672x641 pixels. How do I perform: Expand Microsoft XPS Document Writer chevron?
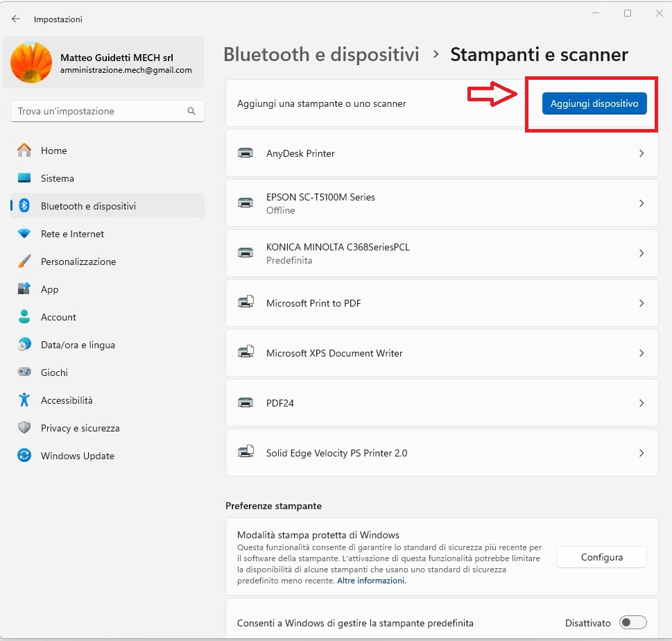pyautogui.click(x=641, y=353)
